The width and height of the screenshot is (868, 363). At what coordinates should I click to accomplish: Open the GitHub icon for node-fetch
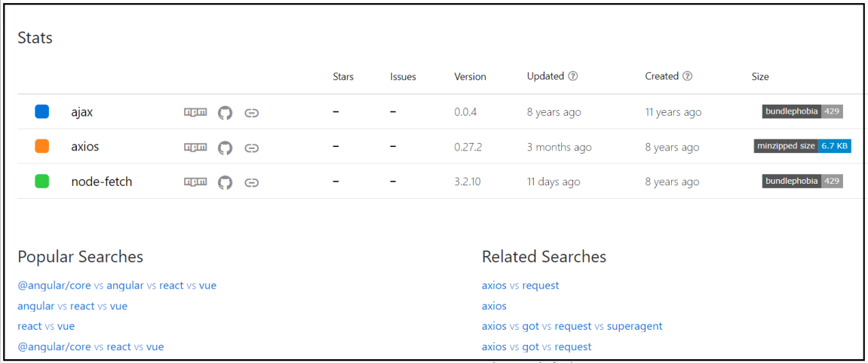tap(225, 181)
